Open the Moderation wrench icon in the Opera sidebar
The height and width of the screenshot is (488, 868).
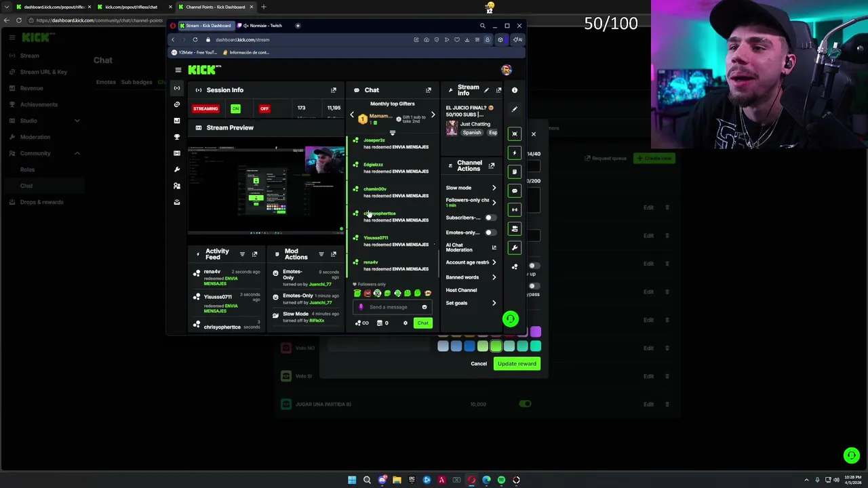[x=177, y=169]
